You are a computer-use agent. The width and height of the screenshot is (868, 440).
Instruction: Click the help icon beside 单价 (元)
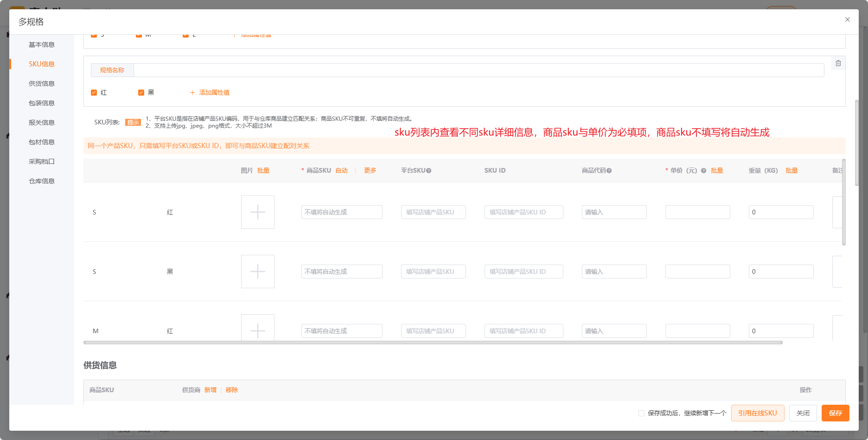(703, 171)
